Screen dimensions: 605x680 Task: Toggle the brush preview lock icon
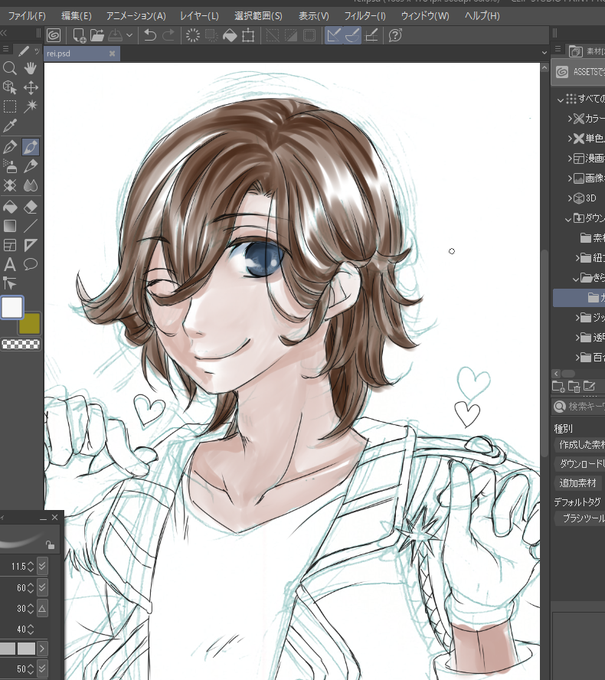[x=50, y=545]
